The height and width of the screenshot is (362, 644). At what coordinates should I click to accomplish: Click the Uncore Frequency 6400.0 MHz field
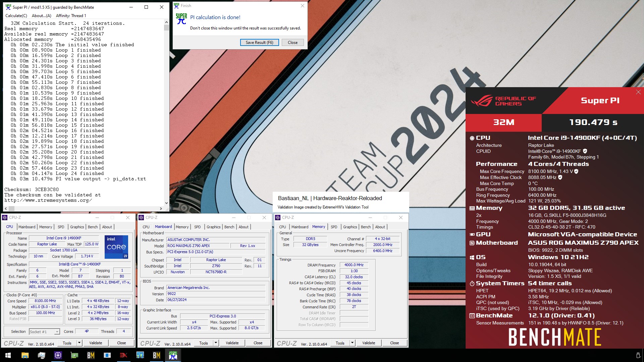[x=383, y=251]
